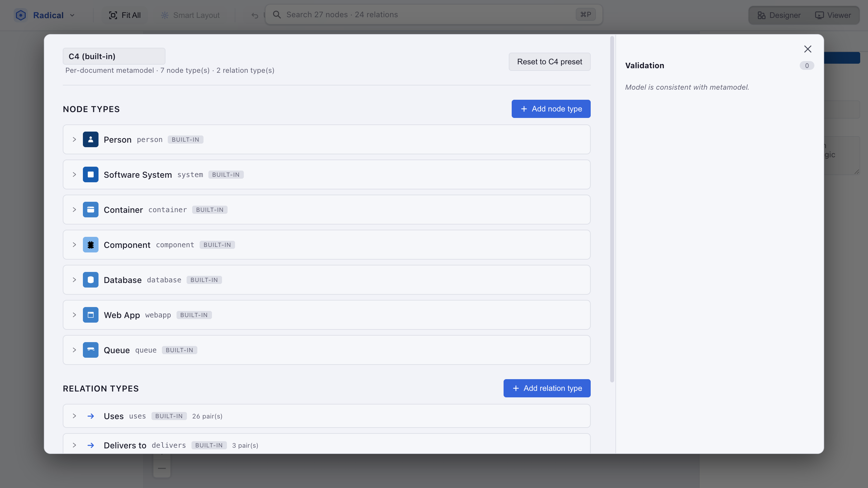Click the Fit All toolbar button
The height and width of the screenshot is (488, 868).
pos(125,15)
